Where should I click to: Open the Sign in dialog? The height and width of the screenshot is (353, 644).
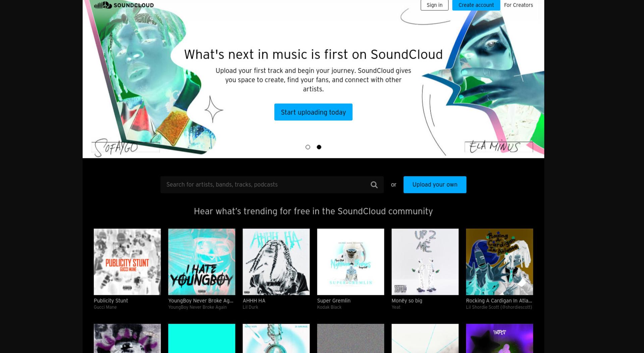click(434, 5)
